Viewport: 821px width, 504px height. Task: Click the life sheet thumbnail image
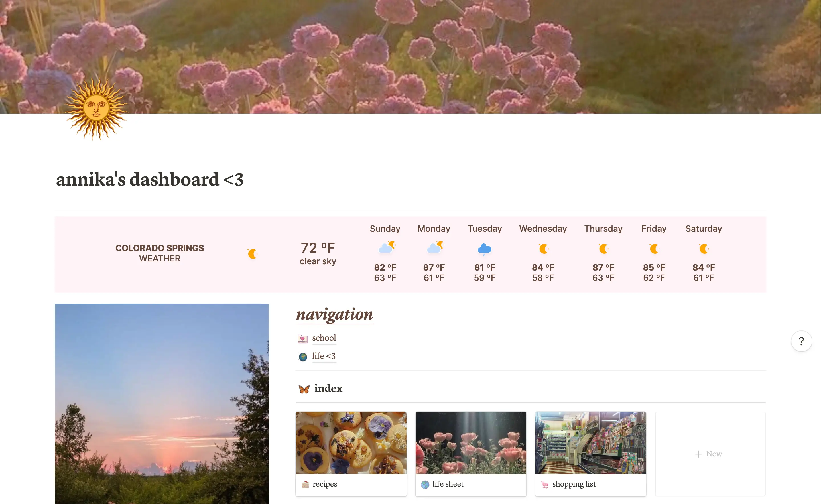pos(470,442)
